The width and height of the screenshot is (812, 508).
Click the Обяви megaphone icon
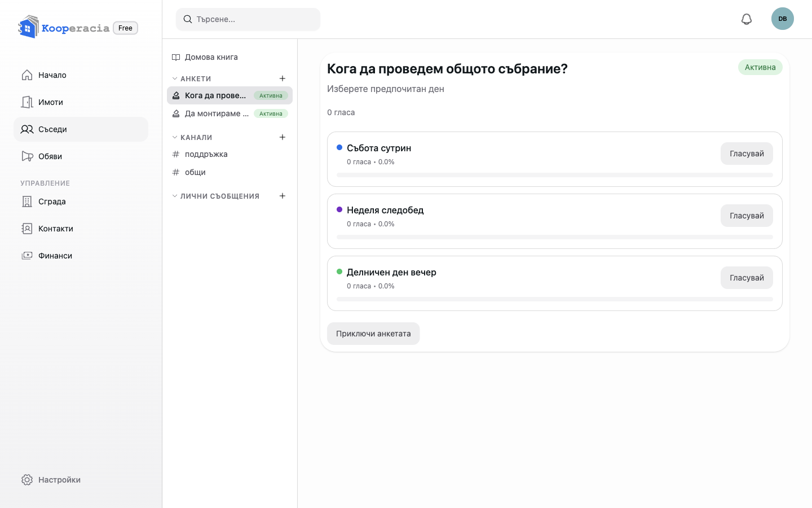pyautogui.click(x=27, y=156)
